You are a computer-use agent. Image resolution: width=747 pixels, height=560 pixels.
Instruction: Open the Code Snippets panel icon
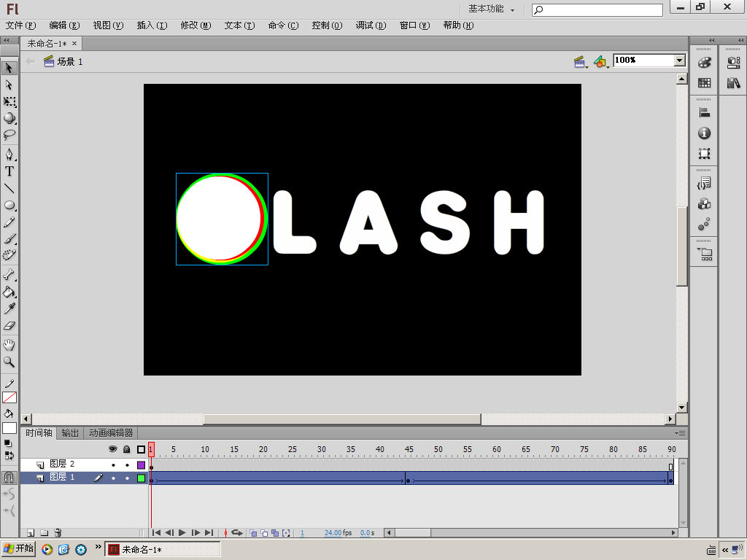(x=704, y=183)
